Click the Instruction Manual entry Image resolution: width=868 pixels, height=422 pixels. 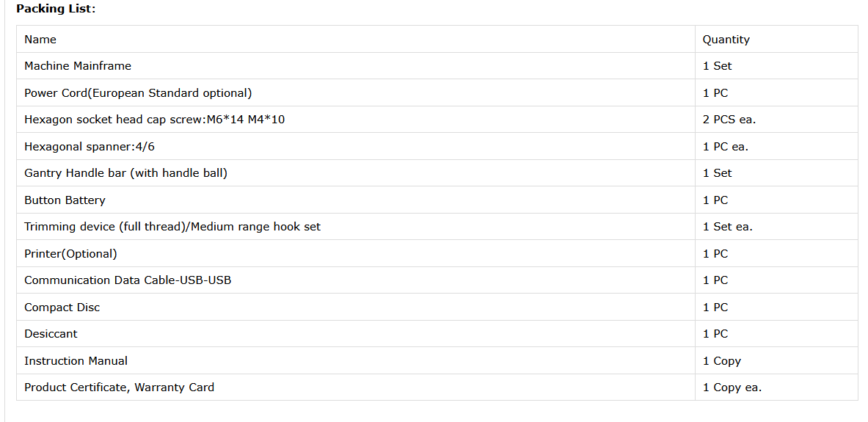(76, 361)
